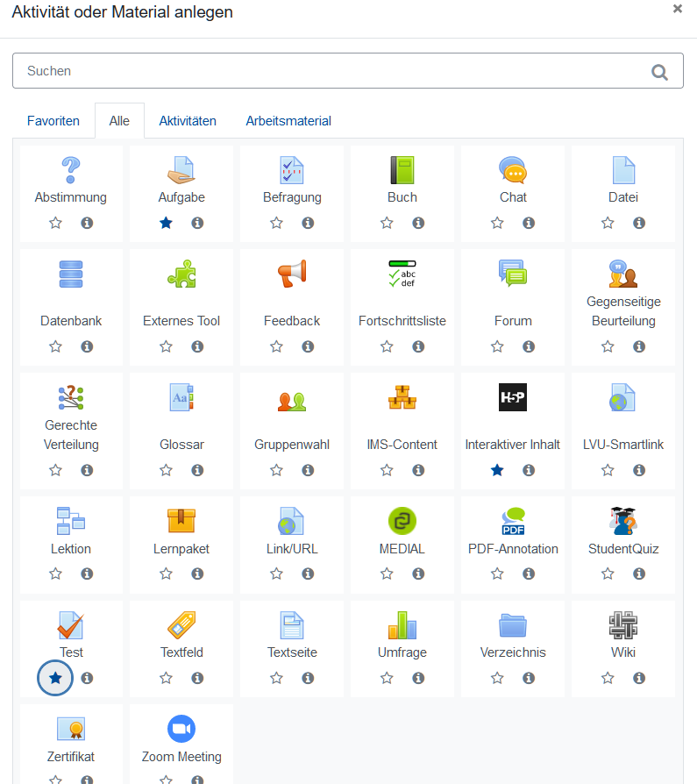Select the Externes Tool puzzle icon
The image size is (697, 784).
(x=181, y=274)
